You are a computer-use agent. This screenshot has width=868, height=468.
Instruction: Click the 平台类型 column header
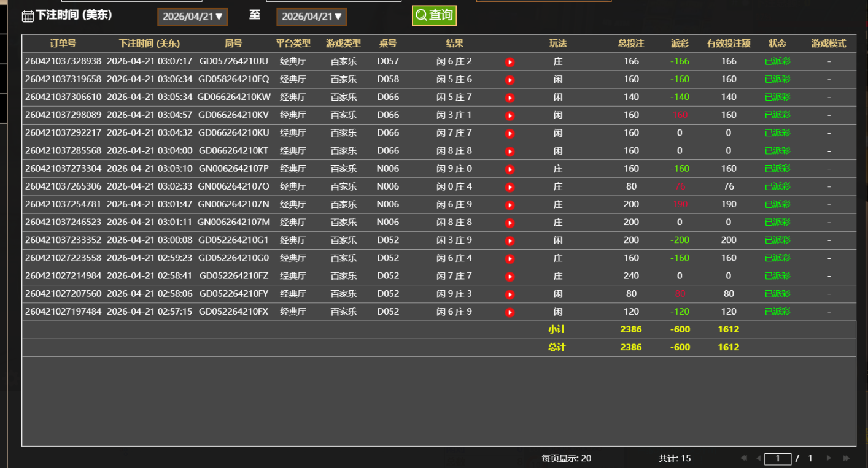click(293, 44)
